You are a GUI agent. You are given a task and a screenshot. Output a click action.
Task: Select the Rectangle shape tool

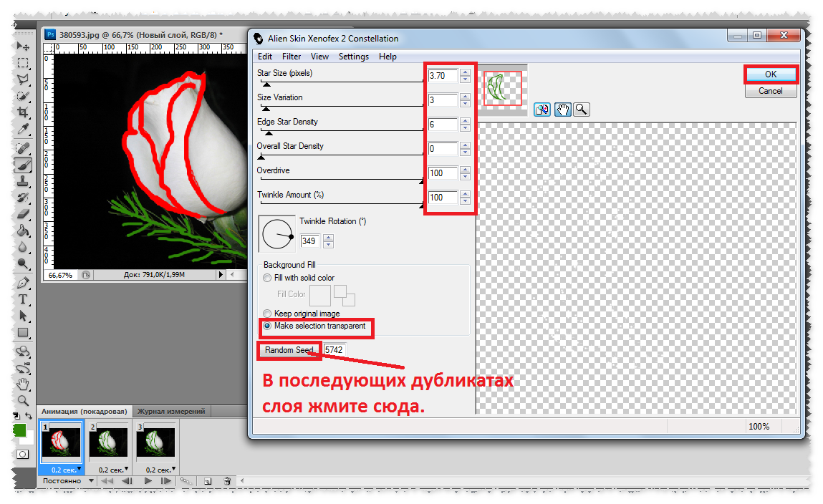coord(23,332)
